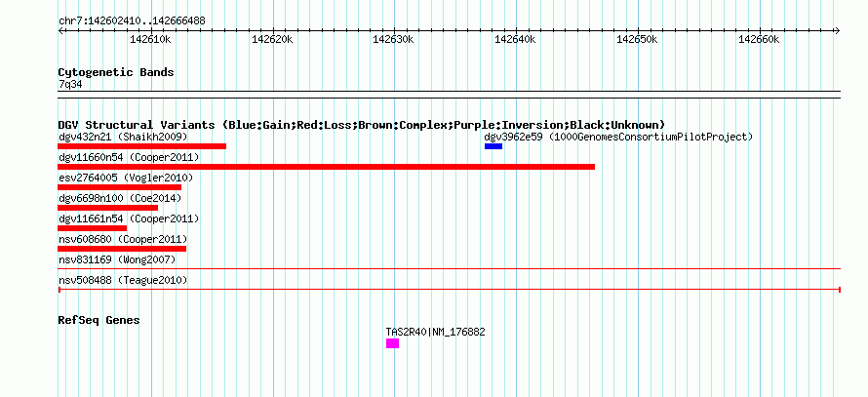Click the dgv6698n100 (Coe2014) loss bar
The image size is (868, 397).
(108, 208)
